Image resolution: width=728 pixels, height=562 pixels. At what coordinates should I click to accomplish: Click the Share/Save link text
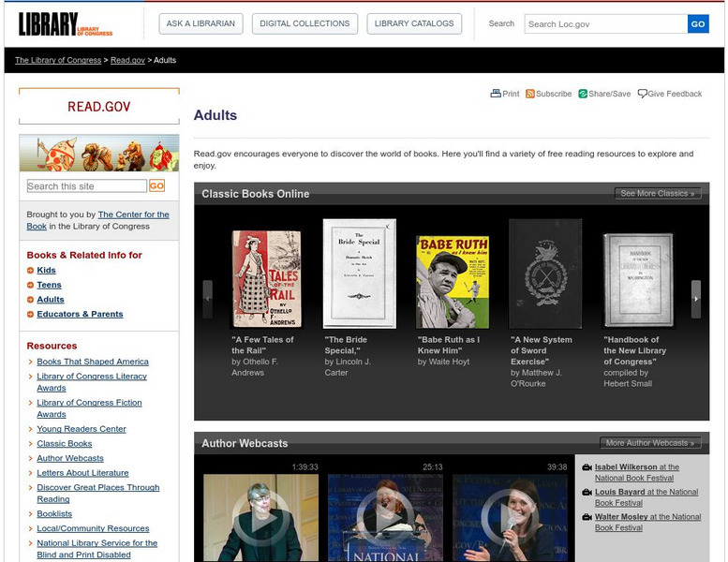click(610, 94)
